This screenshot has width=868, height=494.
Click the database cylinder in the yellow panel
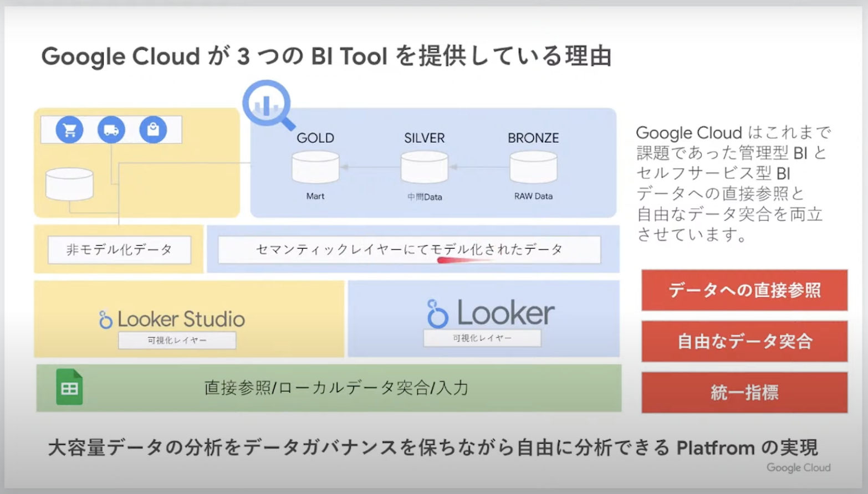(69, 184)
